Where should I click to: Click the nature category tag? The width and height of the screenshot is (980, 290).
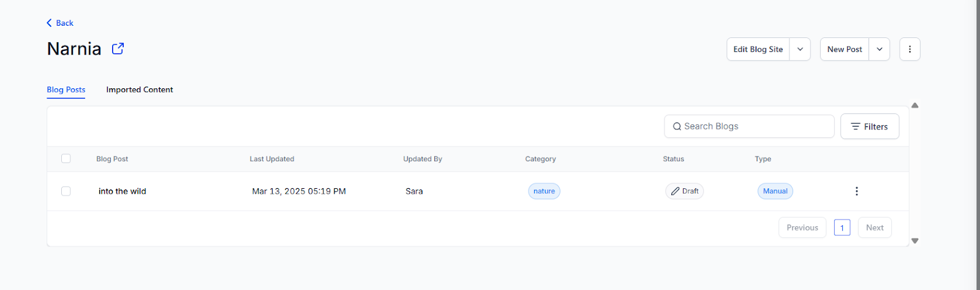point(544,191)
